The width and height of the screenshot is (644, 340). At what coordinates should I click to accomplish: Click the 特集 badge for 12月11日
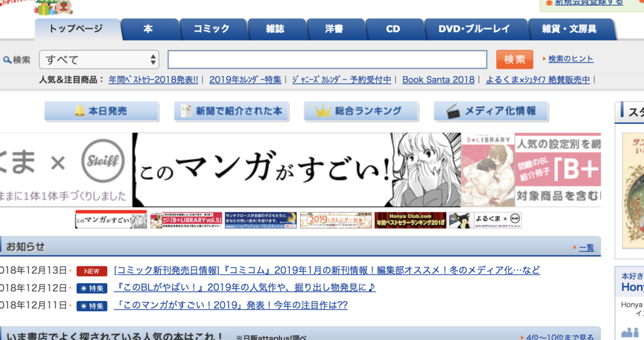coord(92,306)
